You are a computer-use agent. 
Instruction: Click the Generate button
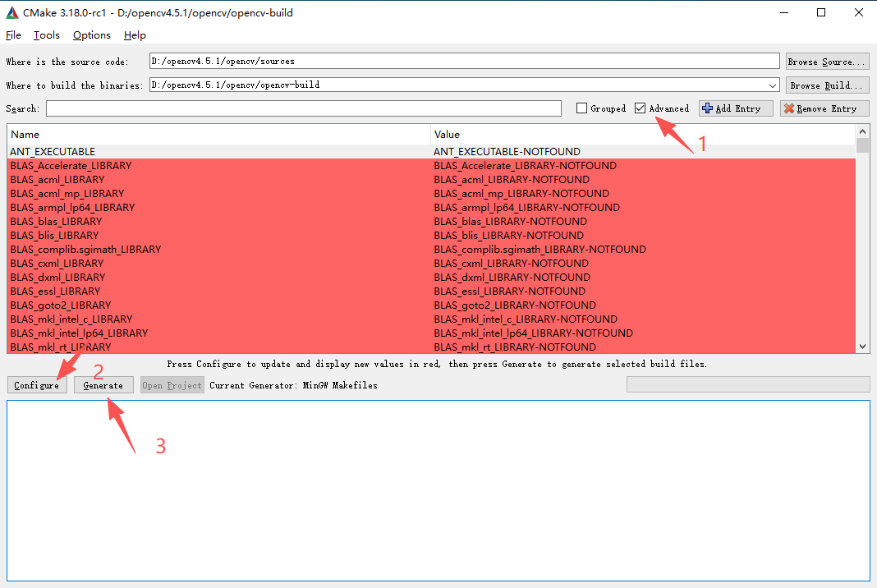[x=103, y=385]
